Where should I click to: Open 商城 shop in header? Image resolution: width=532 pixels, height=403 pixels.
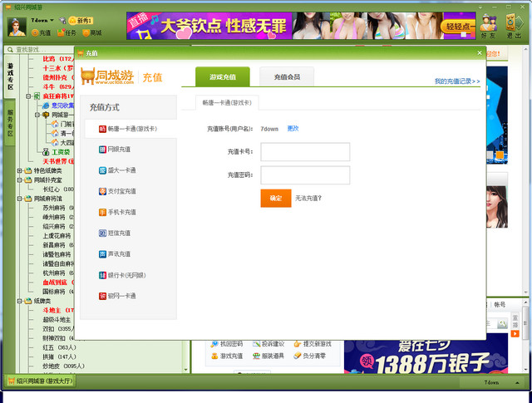click(x=92, y=33)
